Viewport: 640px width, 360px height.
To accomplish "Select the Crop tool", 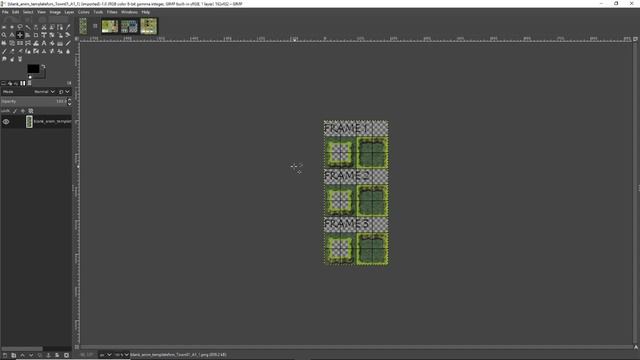I will click(x=36, y=35).
